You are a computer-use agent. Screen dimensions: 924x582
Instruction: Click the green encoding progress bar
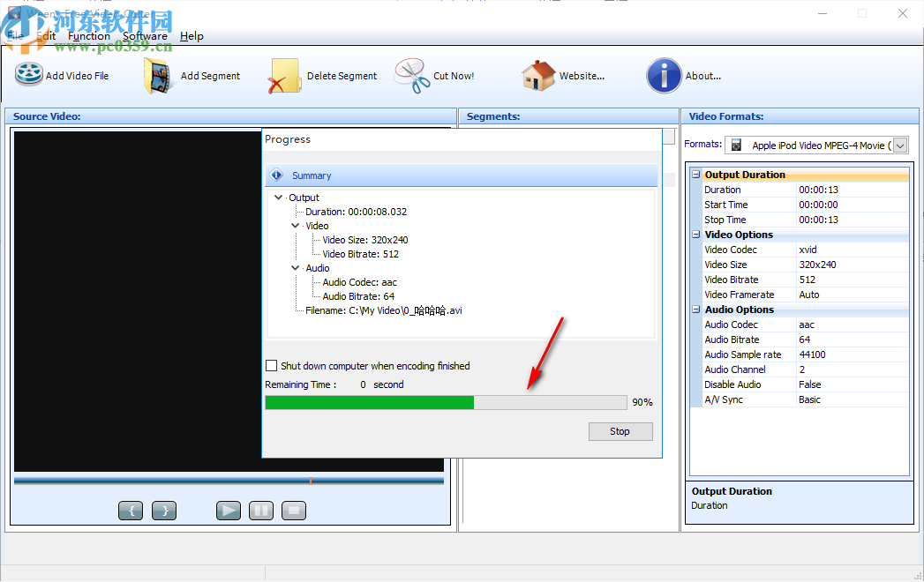click(446, 402)
